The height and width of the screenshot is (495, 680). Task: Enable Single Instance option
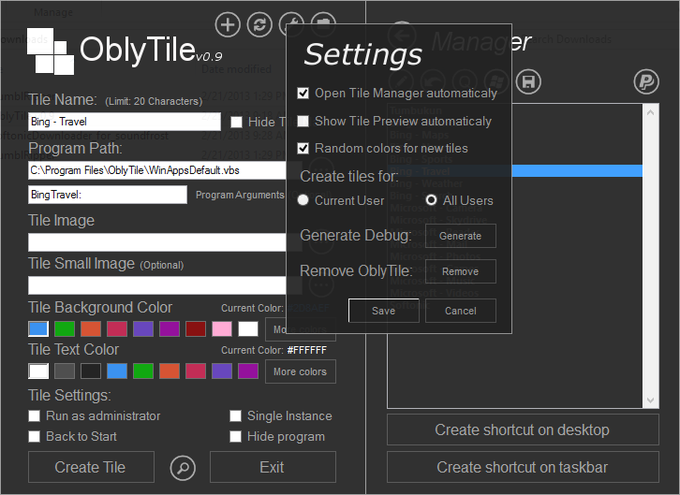(235, 416)
